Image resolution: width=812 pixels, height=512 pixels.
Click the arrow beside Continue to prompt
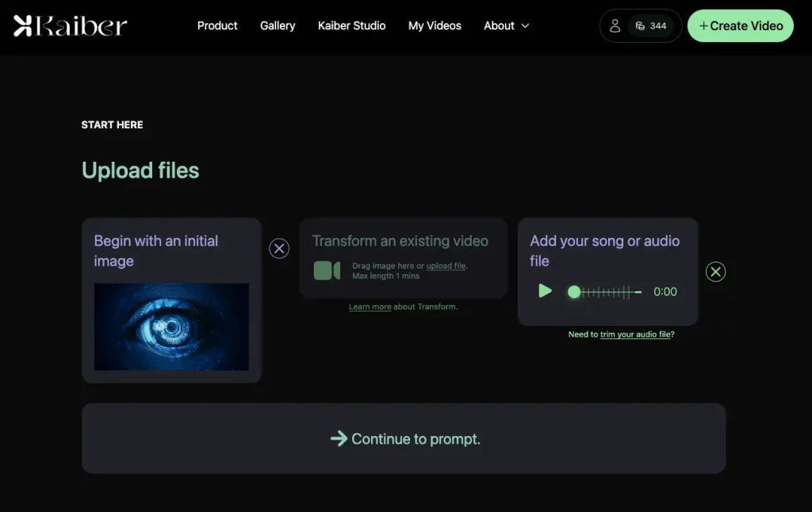(x=339, y=438)
